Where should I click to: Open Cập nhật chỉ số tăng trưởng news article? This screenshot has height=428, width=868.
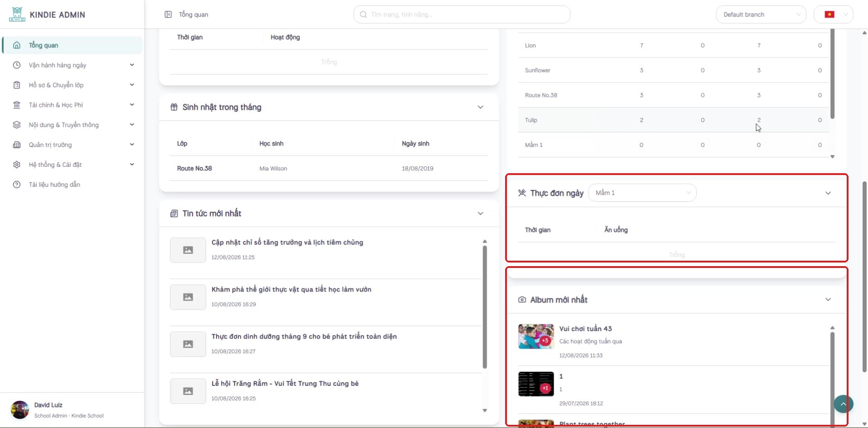(x=287, y=243)
